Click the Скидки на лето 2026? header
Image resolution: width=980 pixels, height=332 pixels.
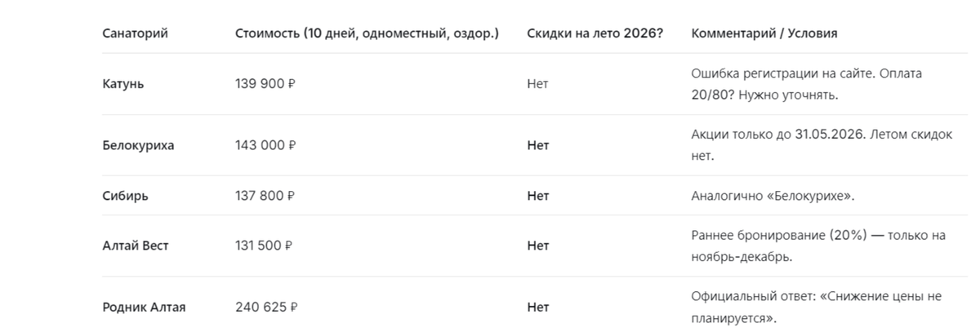(595, 33)
